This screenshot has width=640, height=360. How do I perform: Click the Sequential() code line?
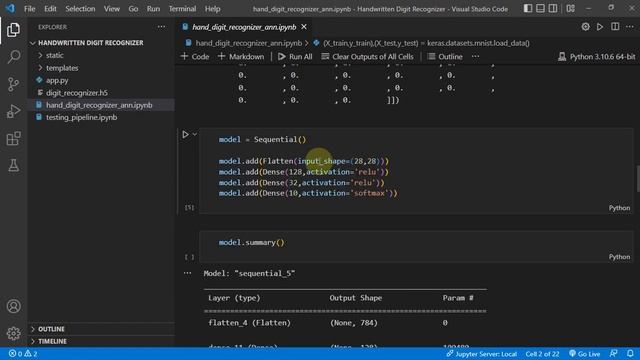[262, 140]
